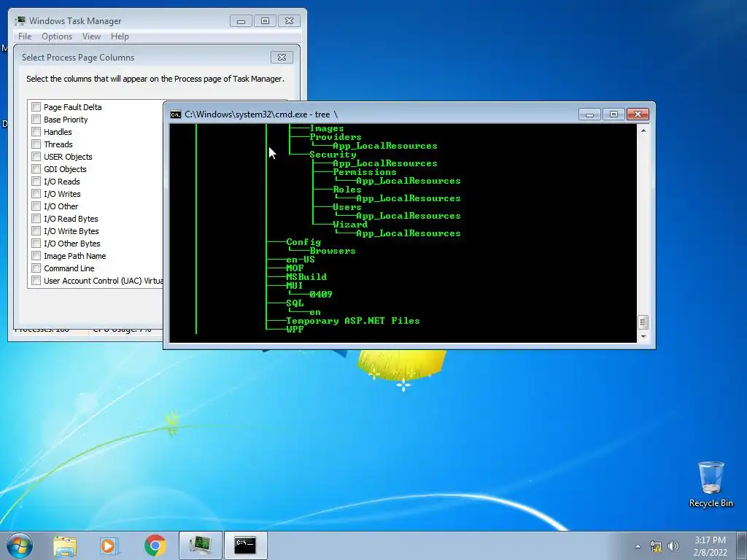Check the Base Priority column

pos(36,119)
